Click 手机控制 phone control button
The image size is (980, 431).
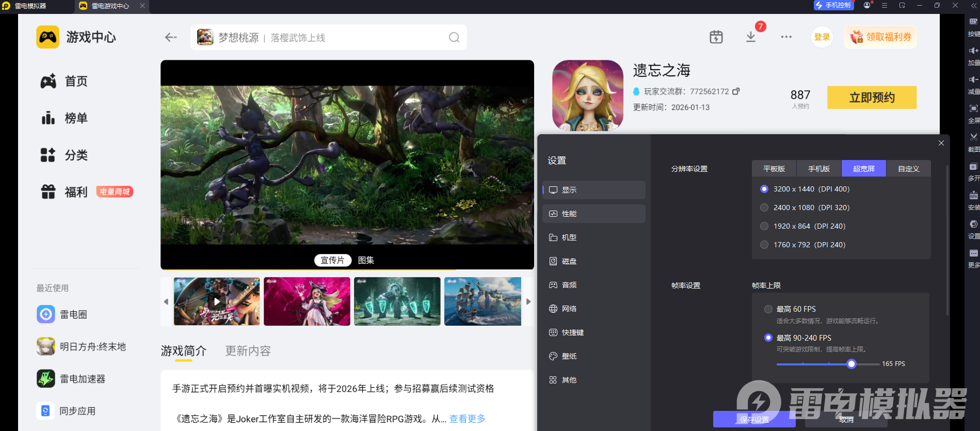click(x=833, y=5)
